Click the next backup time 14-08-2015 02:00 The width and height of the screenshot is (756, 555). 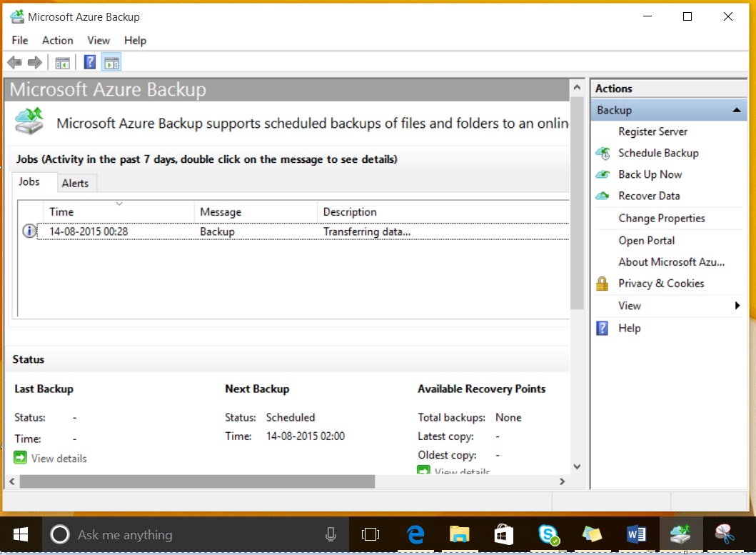306,436
